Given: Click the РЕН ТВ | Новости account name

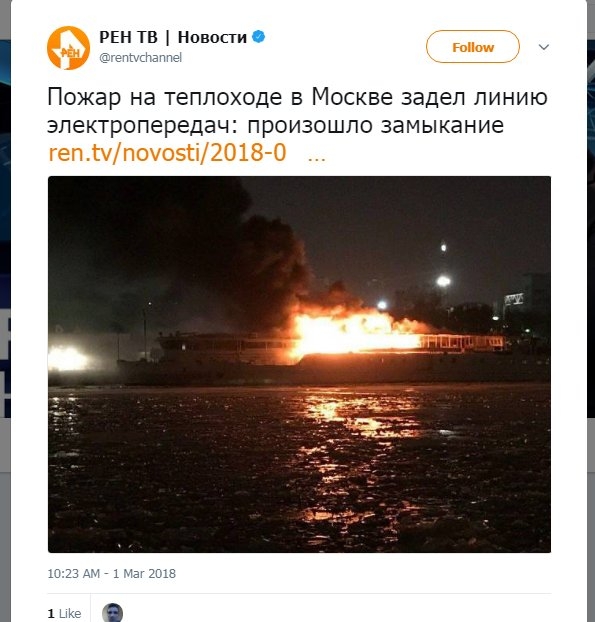Looking at the screenshot, I should 173,37.
